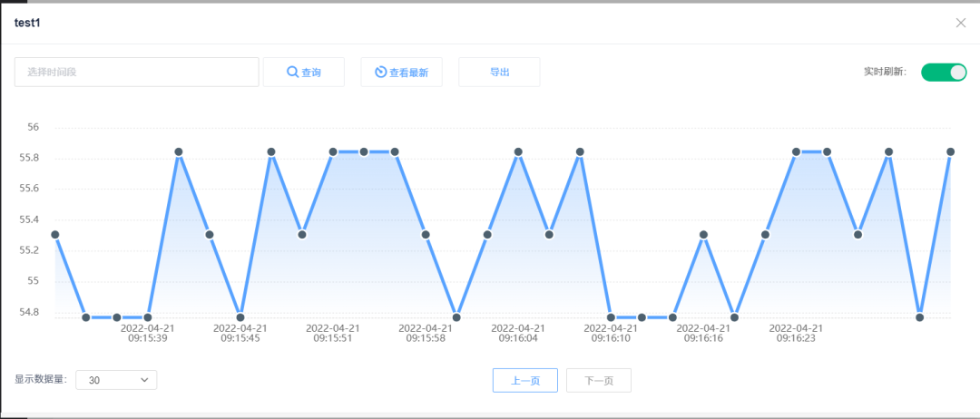Click the 56 y-axis label
The image size is (980, 419).
click(x=34, y=127)
